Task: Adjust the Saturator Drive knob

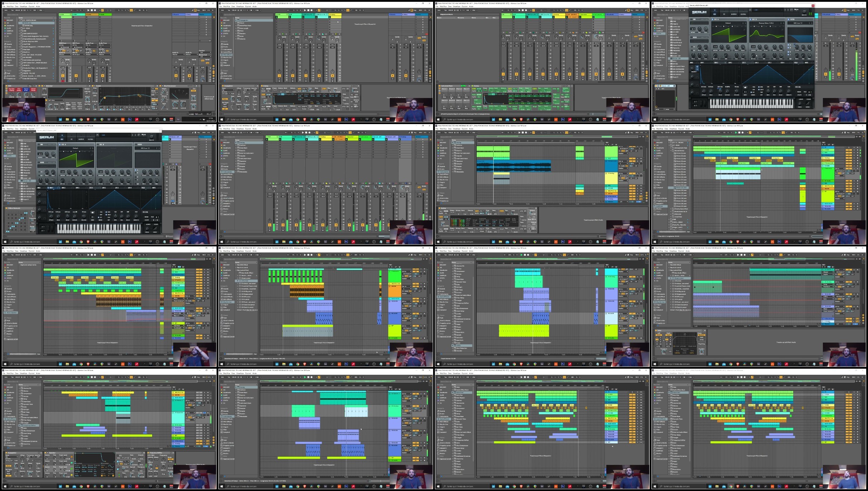Action: point(44,92)
